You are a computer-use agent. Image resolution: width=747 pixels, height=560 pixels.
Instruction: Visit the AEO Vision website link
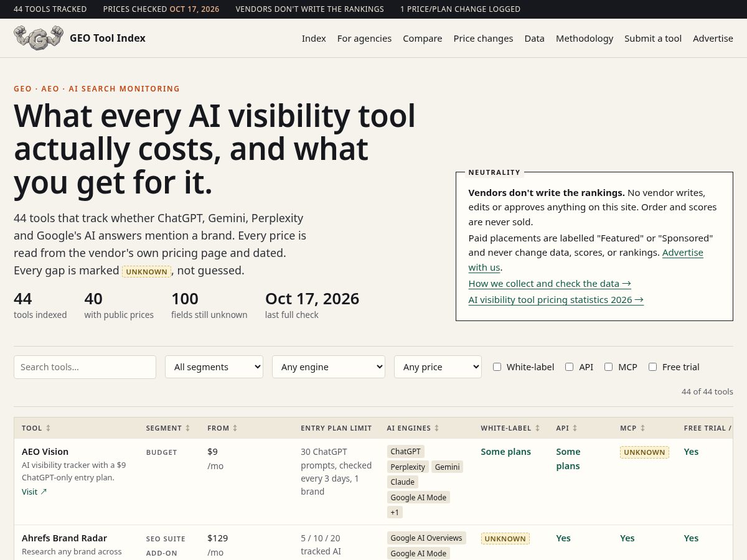pos(34,492)
